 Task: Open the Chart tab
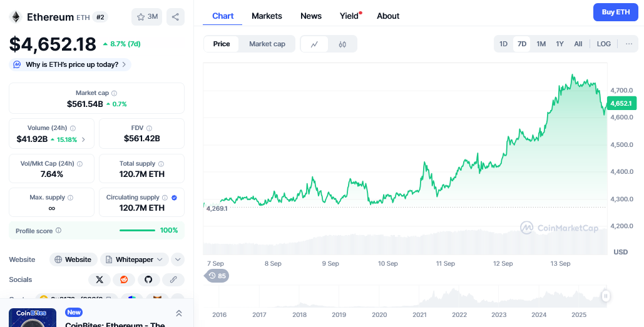pos(223,16)
